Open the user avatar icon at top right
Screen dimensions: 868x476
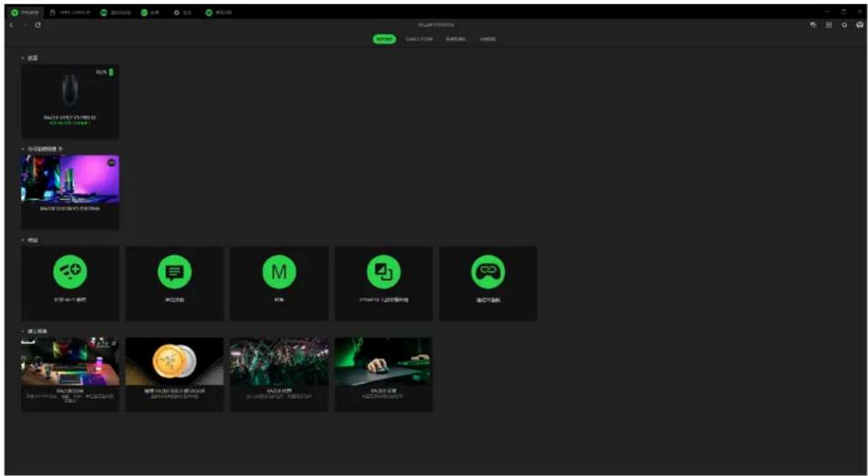click(x=860, y=25)
